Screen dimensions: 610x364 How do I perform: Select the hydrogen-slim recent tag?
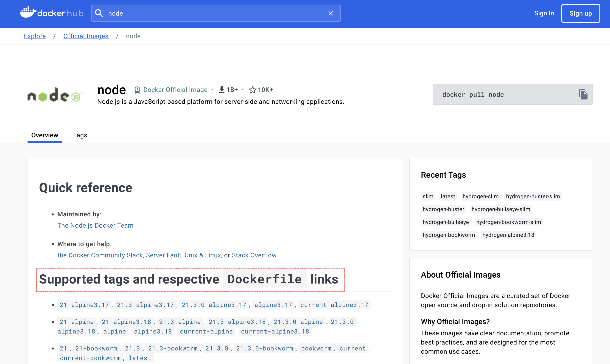coord(480,196)
